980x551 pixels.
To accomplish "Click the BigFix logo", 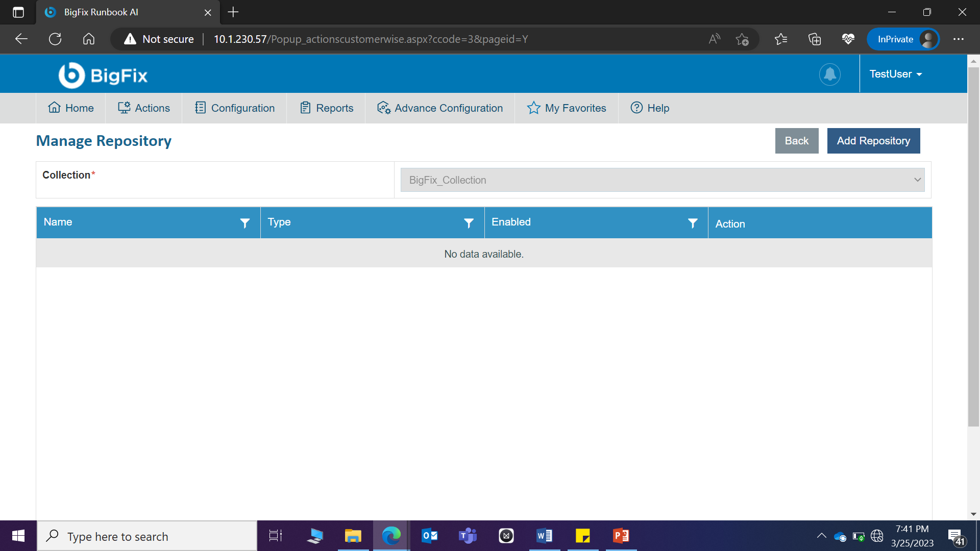I will tap(103, 75).
